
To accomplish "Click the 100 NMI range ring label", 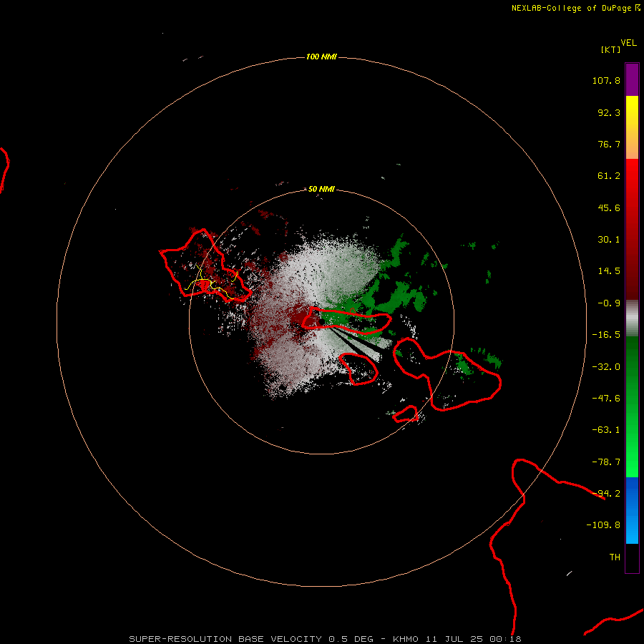I will pyautogui.click(x=321, y=57).
